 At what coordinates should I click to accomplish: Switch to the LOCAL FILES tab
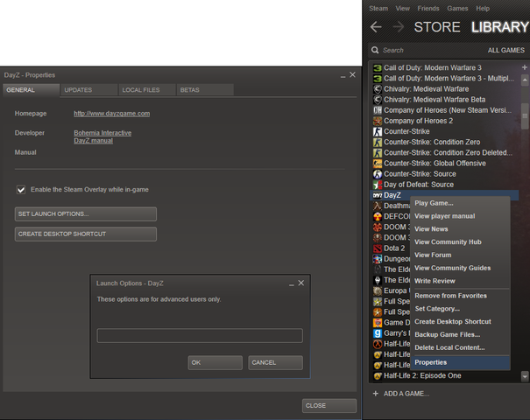147,90
